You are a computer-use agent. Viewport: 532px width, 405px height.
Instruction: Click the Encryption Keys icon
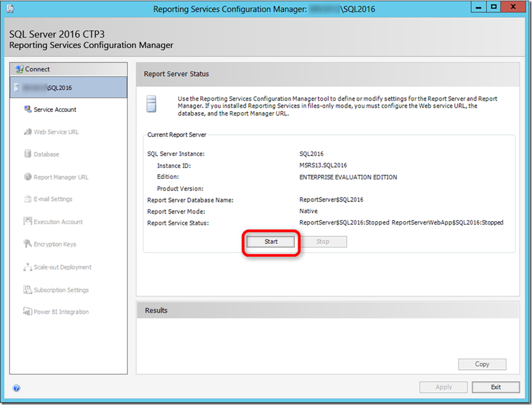coord(28,244)
